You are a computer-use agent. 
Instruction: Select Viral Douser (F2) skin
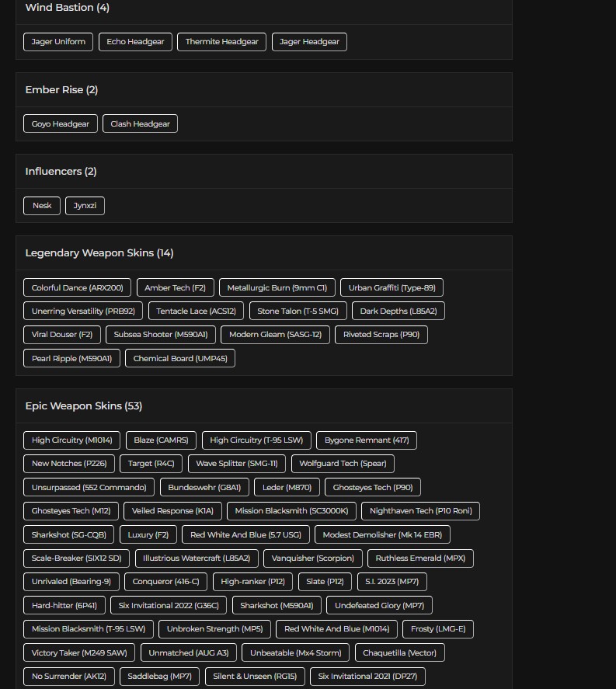[x=62, y=335]
